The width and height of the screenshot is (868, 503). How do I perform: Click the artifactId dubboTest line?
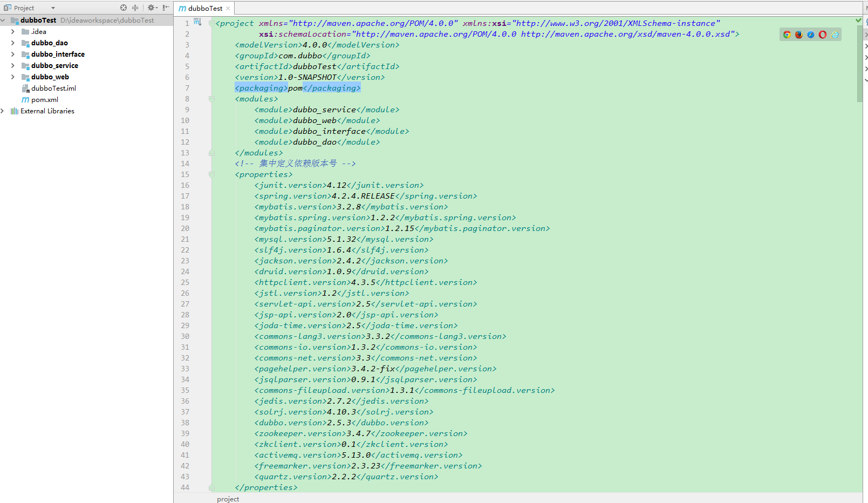317,66
